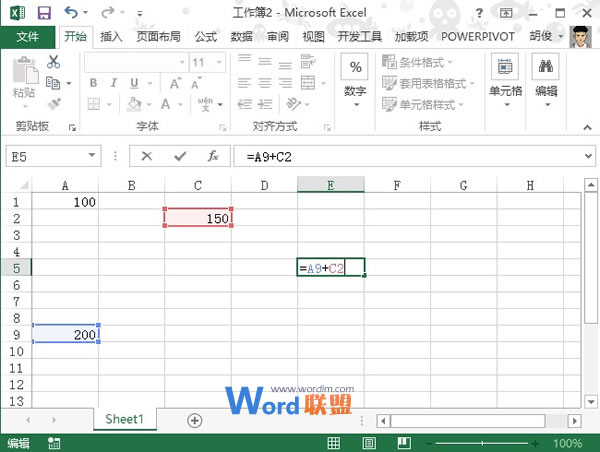
Task: Open Insert Function fx dialog
Action: click(213, 156)
